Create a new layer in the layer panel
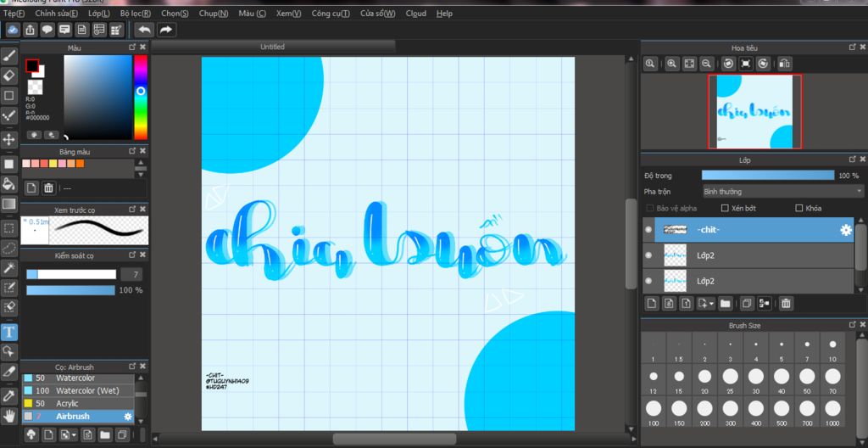Image resolution: width=868 pixels, height=448 pixels. [x=652, y=303]
